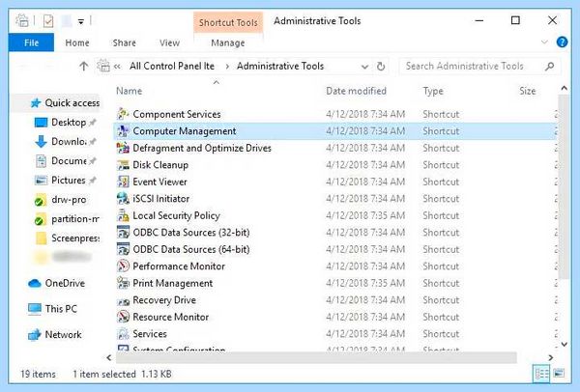Click the Print Management icon
Viewport: 580px width, 392px height.
[123, 283]
